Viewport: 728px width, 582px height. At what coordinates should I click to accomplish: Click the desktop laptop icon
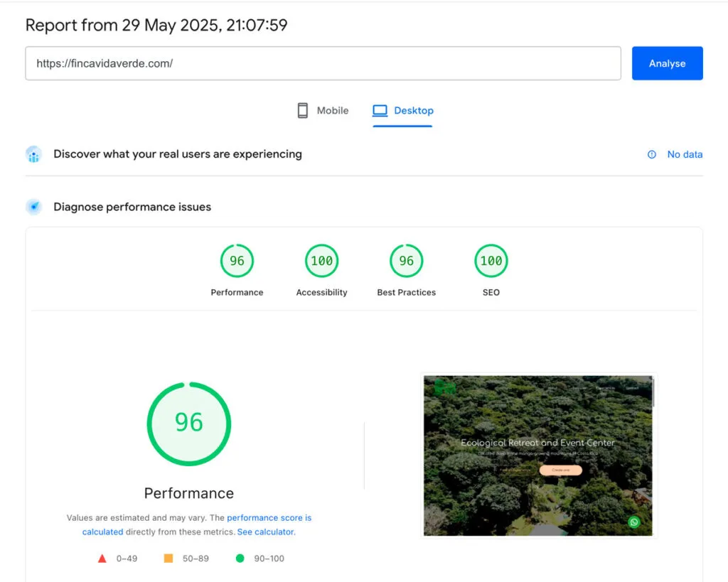pos(380,110)
